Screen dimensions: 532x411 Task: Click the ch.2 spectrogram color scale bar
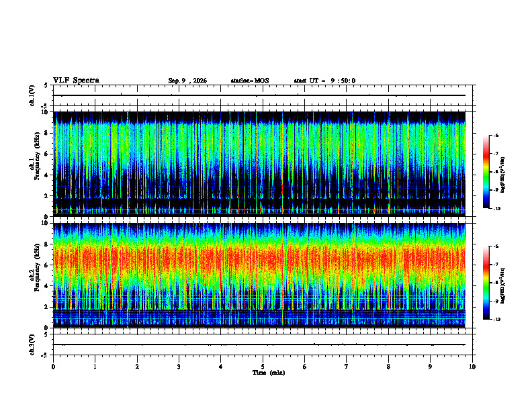coord(486,283)
